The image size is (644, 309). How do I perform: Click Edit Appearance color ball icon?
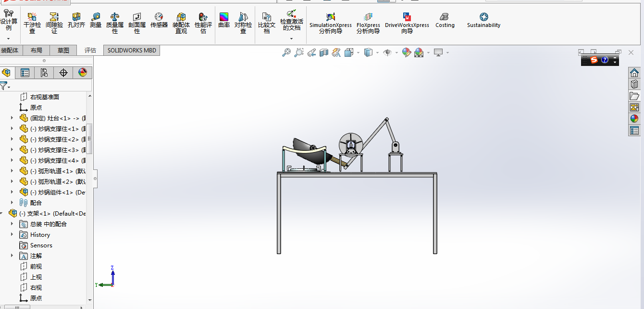[x=407, y=52]
